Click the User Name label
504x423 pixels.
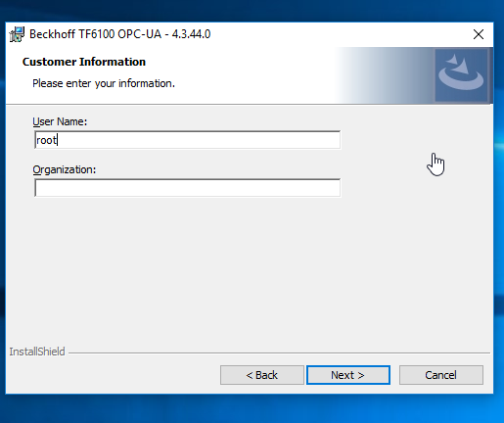pyautogui.click(x=60, y=121)
